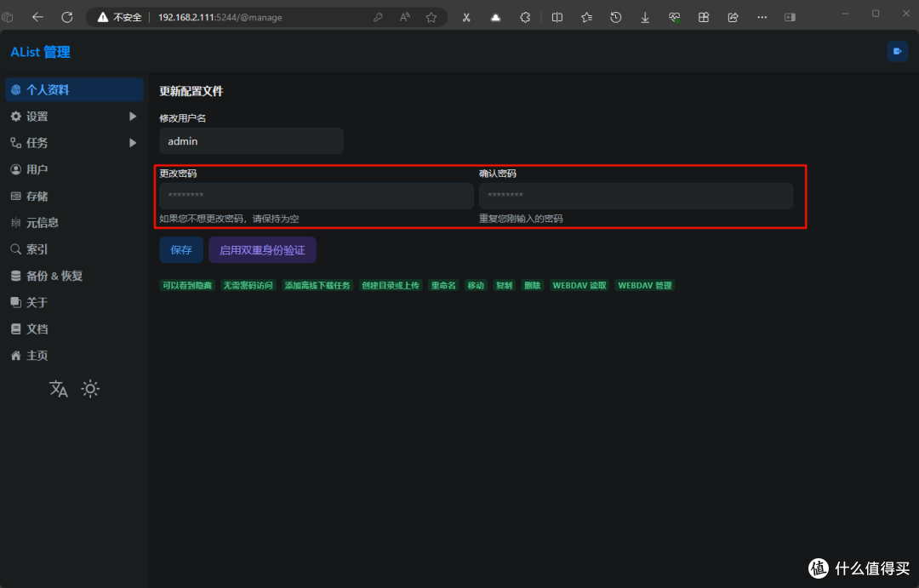Open the browser three-dots more menu
The image size is (919, 588).
(x=762, y=17)
